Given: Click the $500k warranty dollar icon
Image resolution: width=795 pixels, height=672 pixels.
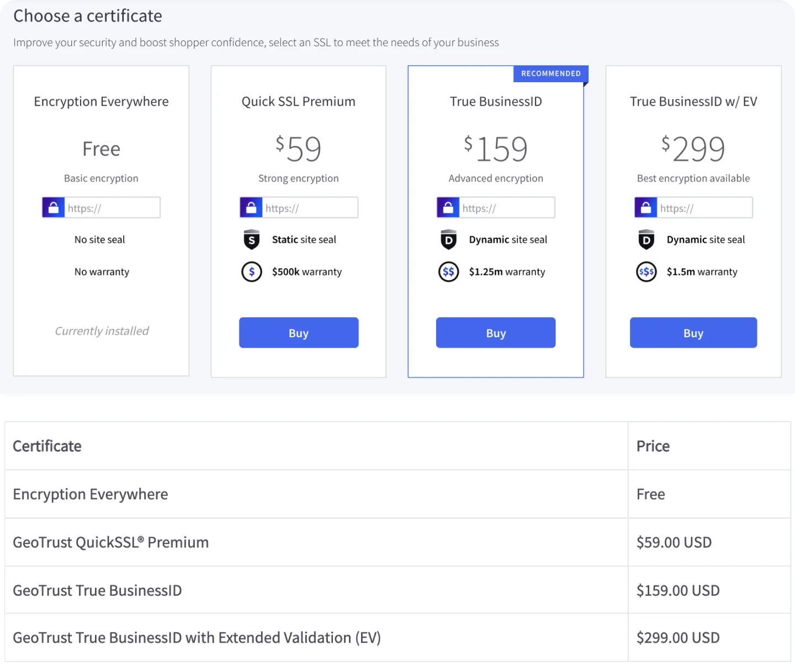Looking at the screenshot, I should [x=252, y=271].
